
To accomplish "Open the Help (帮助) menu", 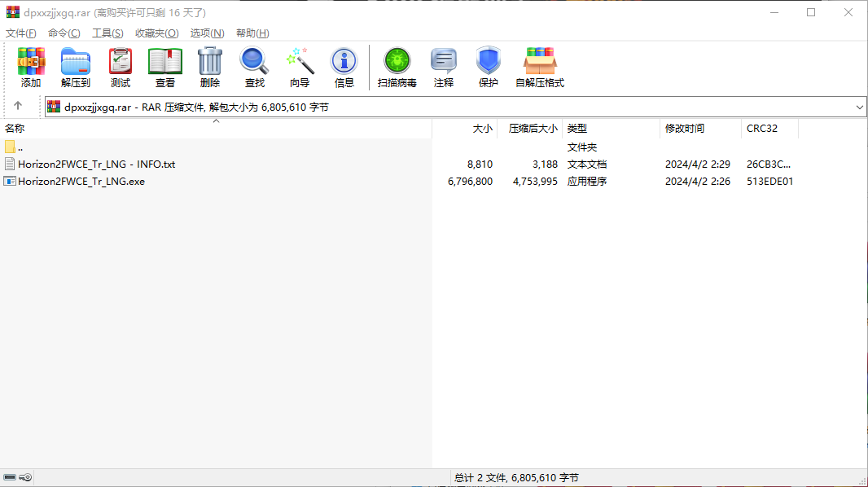I will click(x=252, y=33).
